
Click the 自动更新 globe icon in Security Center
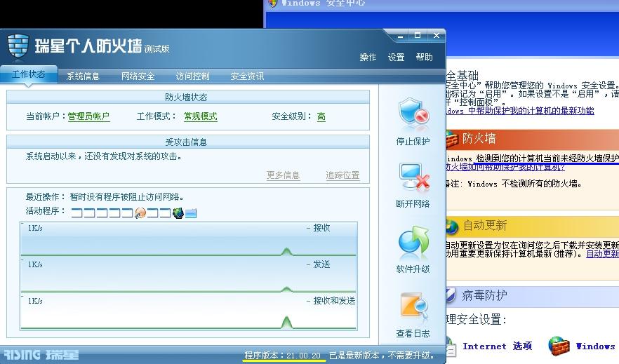[452, 227]
